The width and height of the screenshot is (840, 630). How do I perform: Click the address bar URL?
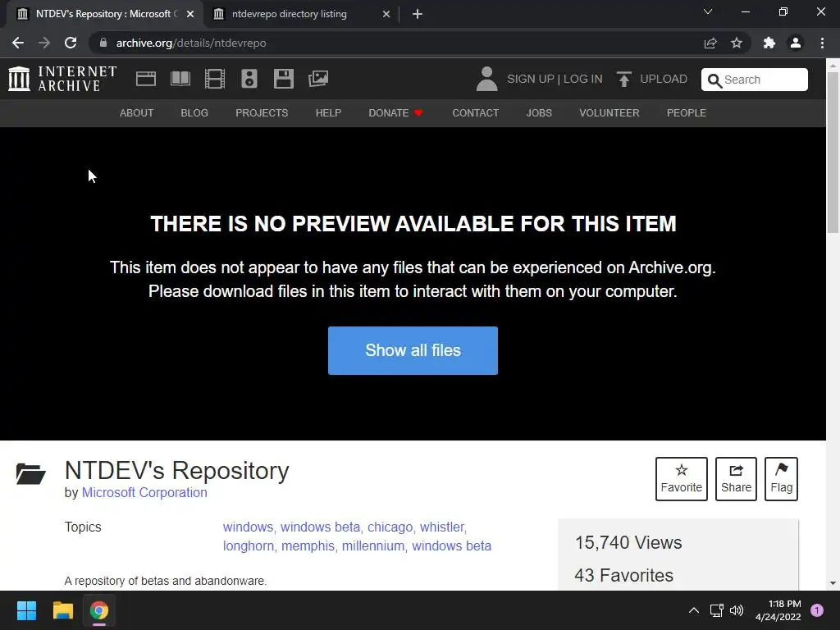tap(190, 43)
